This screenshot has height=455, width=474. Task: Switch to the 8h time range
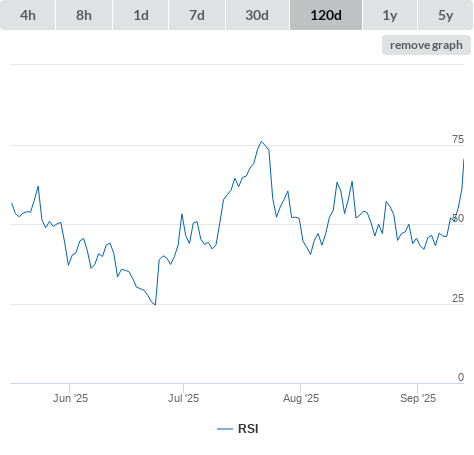84,15
